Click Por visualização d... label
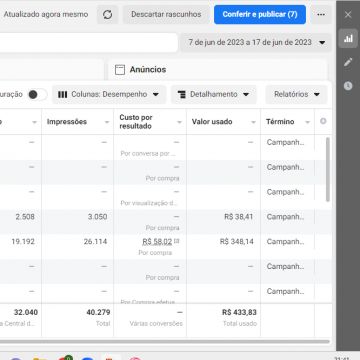 (149, 203)
